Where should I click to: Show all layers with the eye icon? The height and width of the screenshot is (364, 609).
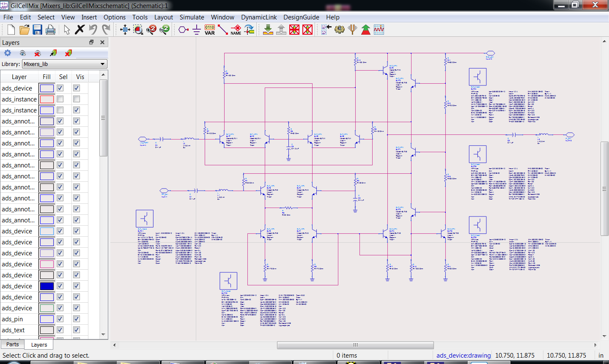click(23, 53)
